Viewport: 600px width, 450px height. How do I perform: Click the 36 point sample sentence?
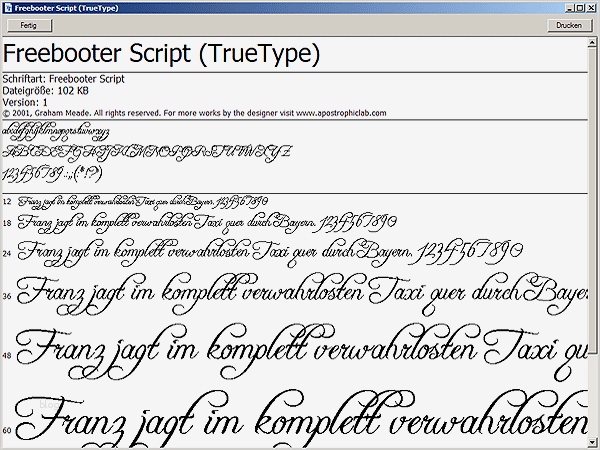[300, 294]
